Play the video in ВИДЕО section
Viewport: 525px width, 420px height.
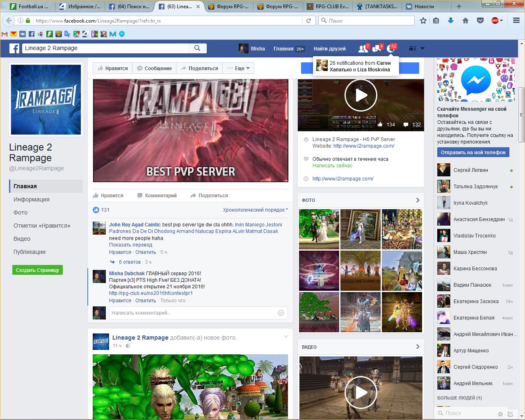coord(361,393)
